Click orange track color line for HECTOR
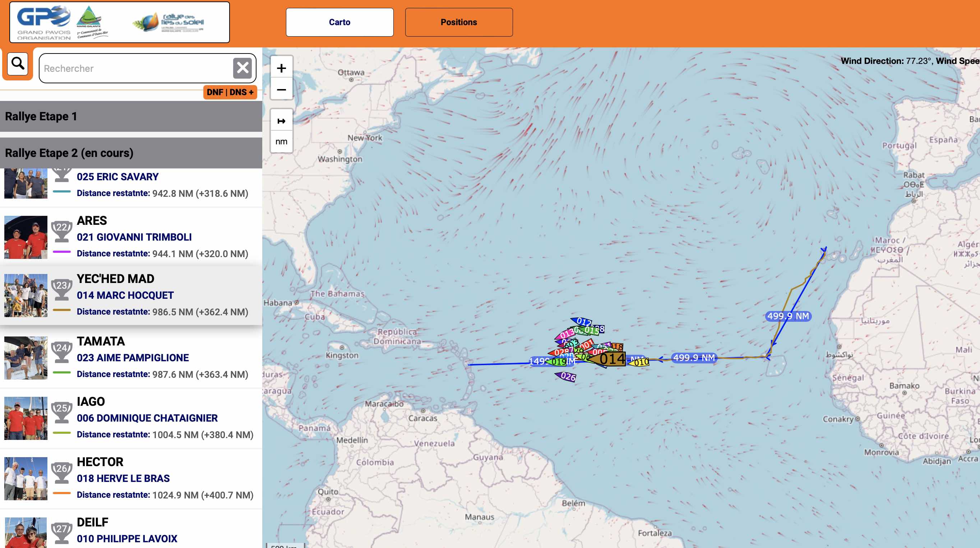Image resolution: width=980 pixels, height=548 pixels. pyautogui.click(x=62, y=493)
